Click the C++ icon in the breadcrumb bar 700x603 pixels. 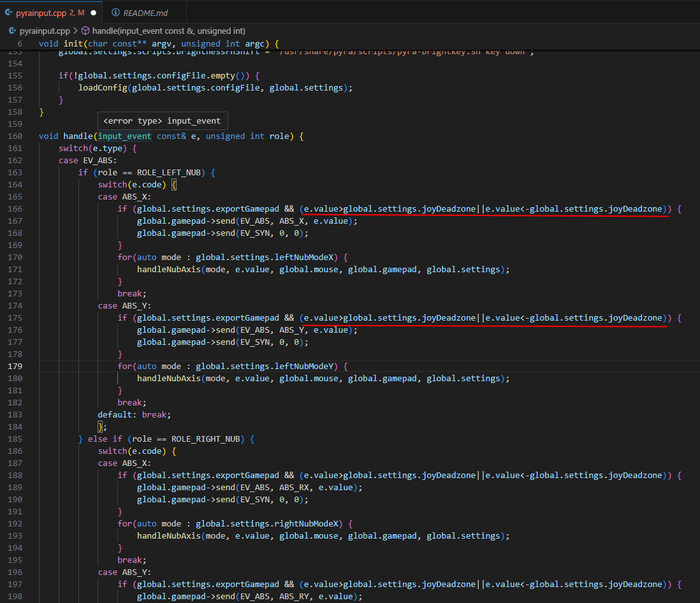click(x=12, y=31)
